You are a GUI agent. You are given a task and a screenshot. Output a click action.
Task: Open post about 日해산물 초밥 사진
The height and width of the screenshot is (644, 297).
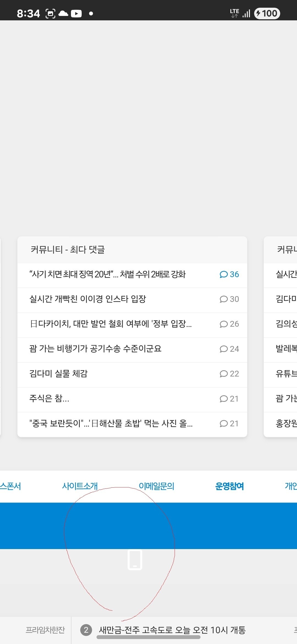click(x=111, y=423)
